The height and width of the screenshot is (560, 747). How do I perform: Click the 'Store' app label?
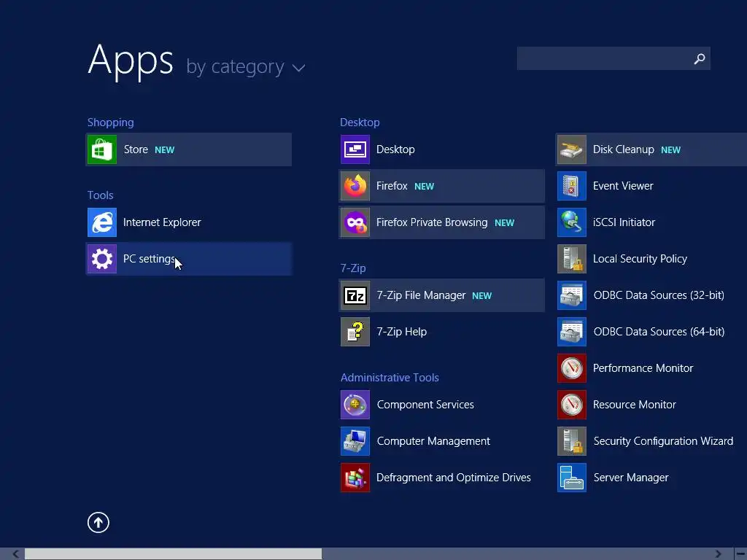tap(136, 149)
